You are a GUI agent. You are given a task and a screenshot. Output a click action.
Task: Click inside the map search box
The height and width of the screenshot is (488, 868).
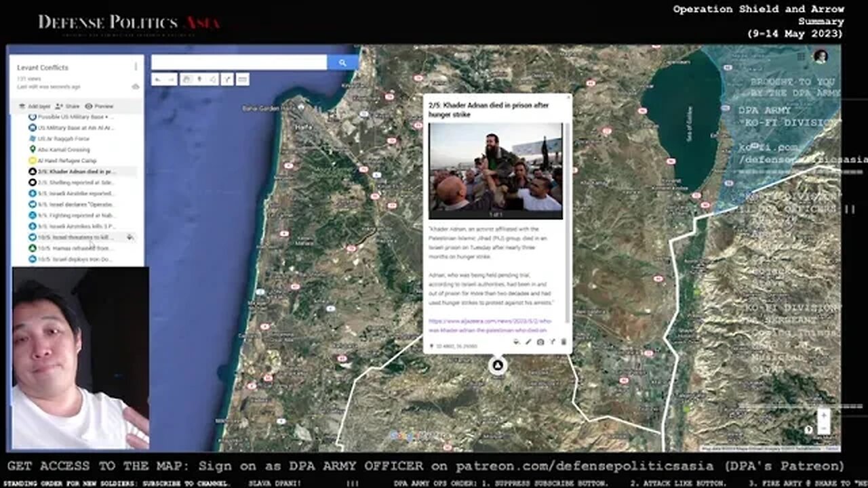point(239,62)
